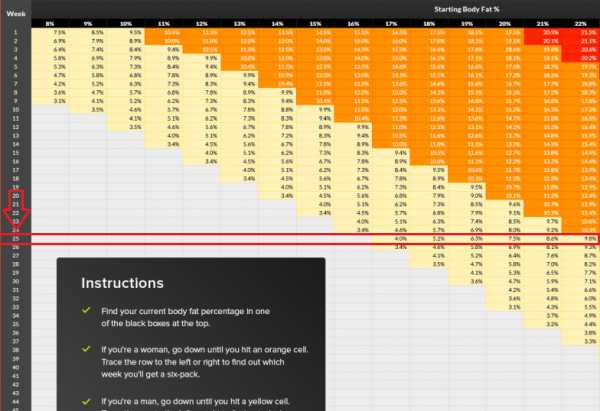Viewport: 600px width, 411px height.
Task: Click 'If you're a woman' instruction text
Action: click(x=205, y=362)
